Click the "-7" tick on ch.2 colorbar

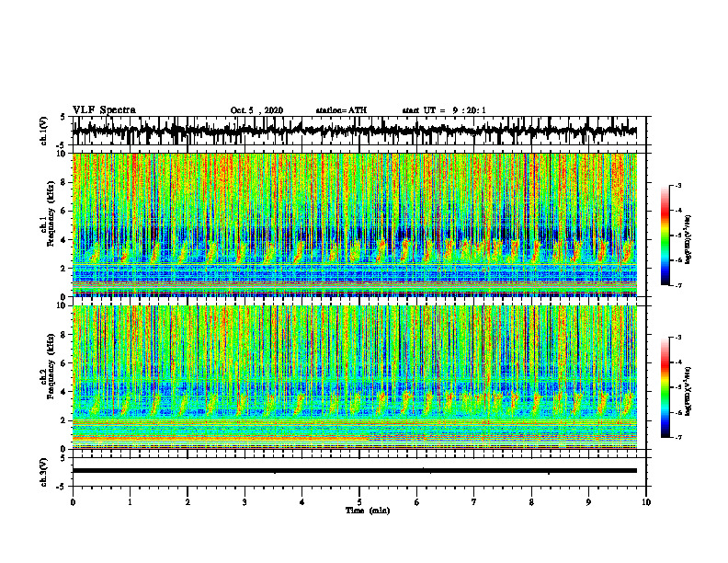point(678,438)
